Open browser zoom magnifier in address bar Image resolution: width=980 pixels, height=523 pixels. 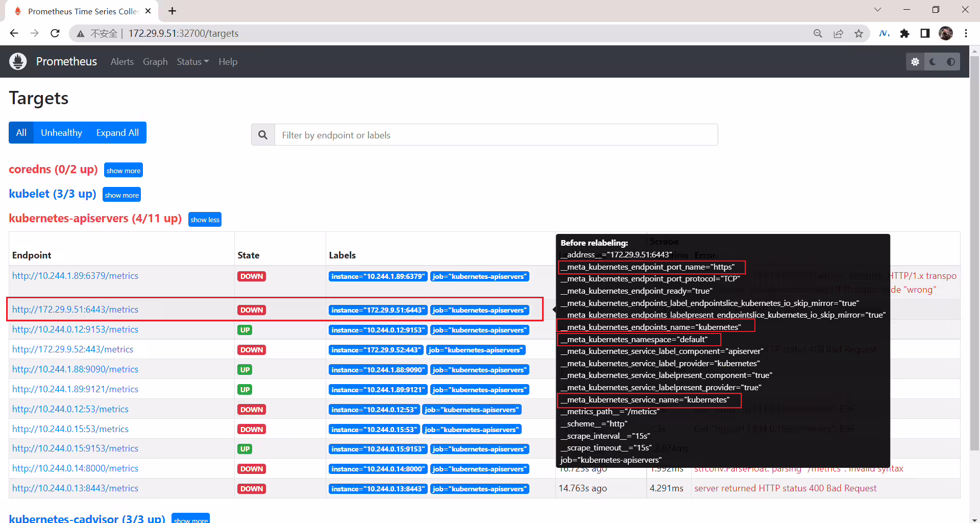tap(818, 33)
